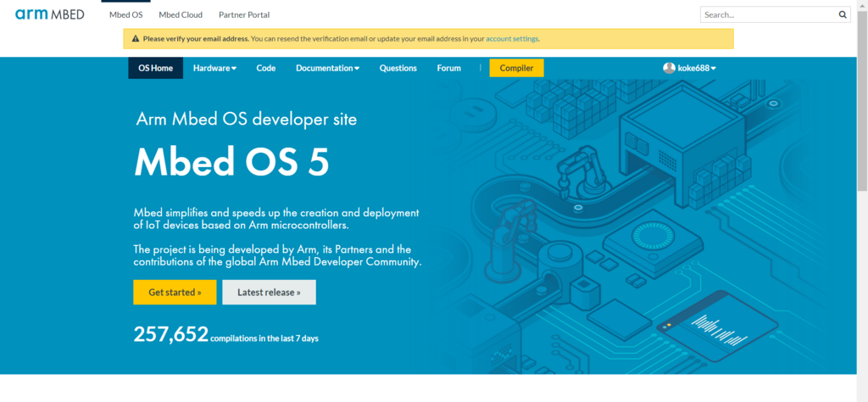Click the Get started button
This screenshot has height=402, width=868.
[x=175, y=292]
